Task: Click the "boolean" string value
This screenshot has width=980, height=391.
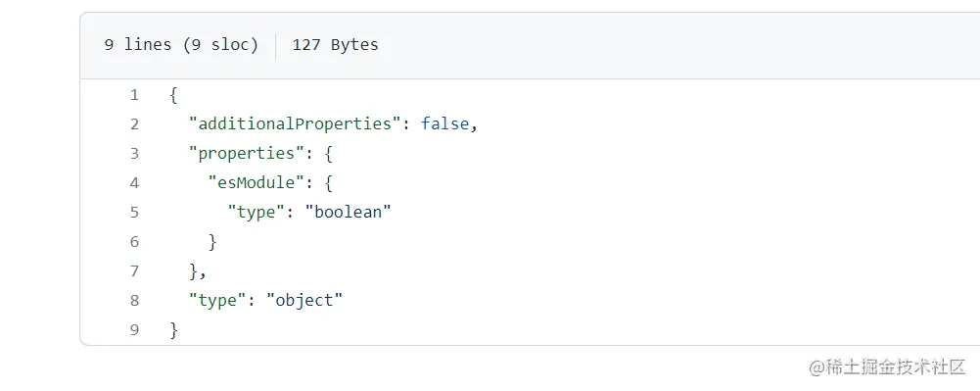Action: 348,212
